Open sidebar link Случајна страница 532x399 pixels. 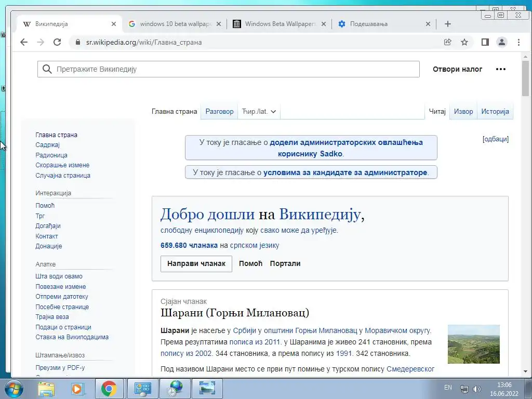pyautogui.click(x=63, y=176)
